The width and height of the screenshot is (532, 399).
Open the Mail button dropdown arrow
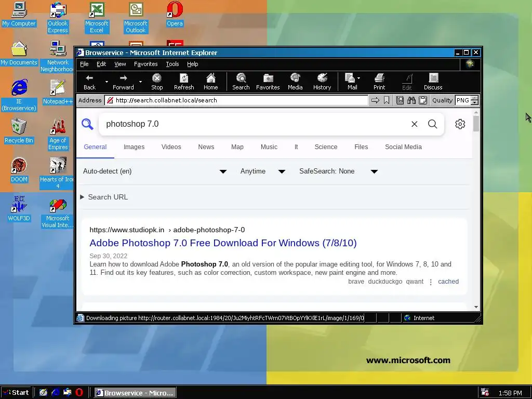[x=359, y=78]
